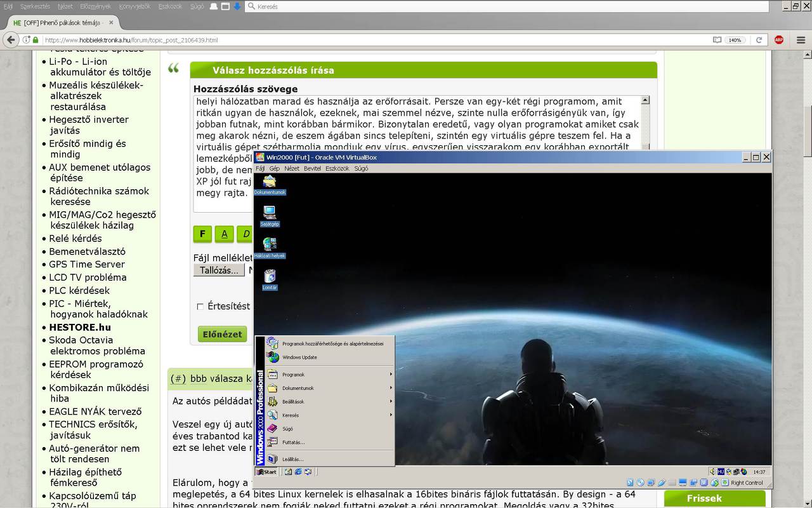The image size is (812, 508).
Task: Open VirtualBox Súgó menu
Action: [x=361, y=168]
